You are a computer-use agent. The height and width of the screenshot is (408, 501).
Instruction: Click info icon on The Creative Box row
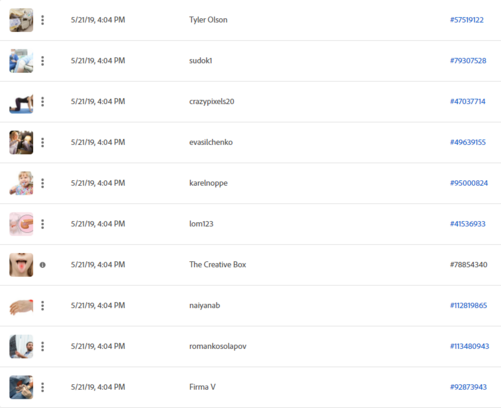(42, 265)
